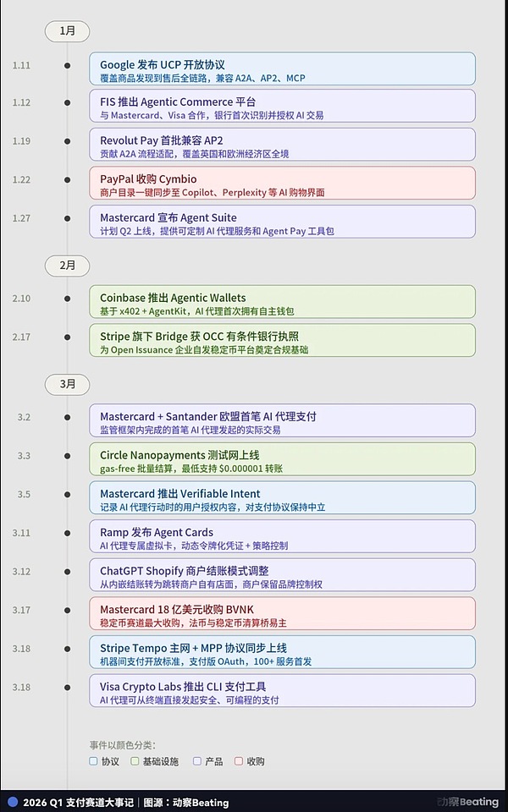Image resolution: width=508 pixels, height=812 pixels.
Task: Click the green 基础设施 legend swatch
Action: tap(135, 761)
